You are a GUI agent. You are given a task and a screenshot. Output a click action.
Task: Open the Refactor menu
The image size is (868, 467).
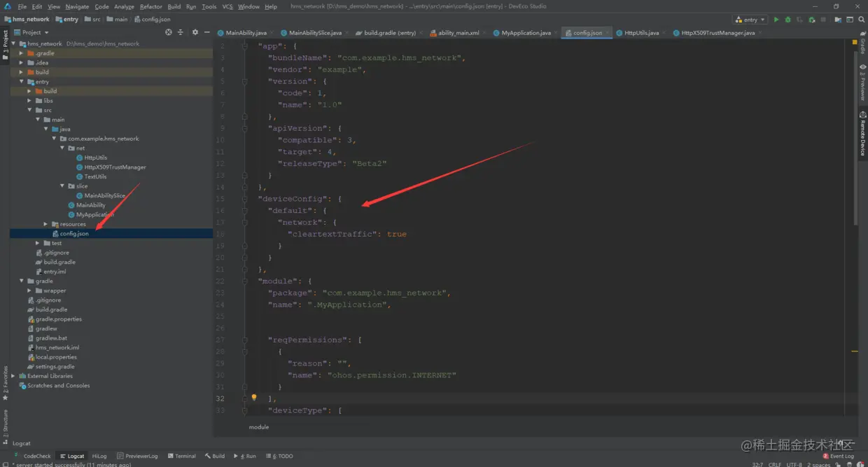click(x=150, y=6)
